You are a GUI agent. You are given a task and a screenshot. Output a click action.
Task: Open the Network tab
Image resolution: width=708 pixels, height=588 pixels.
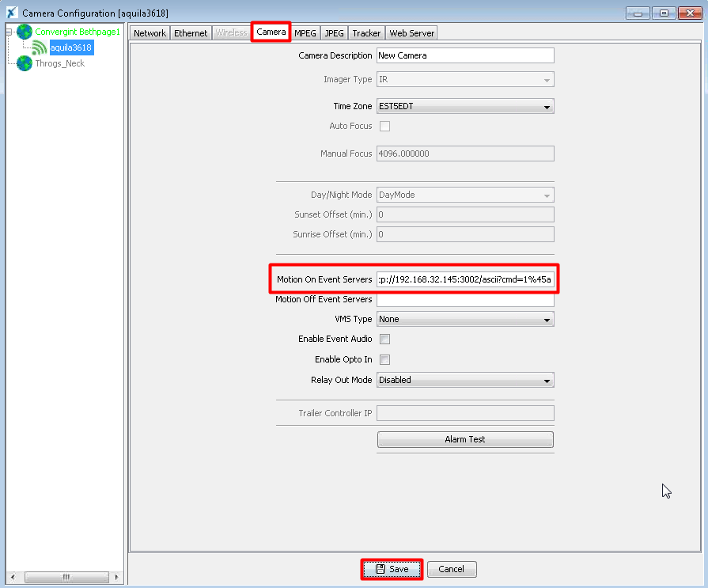(x=150, y=33)
